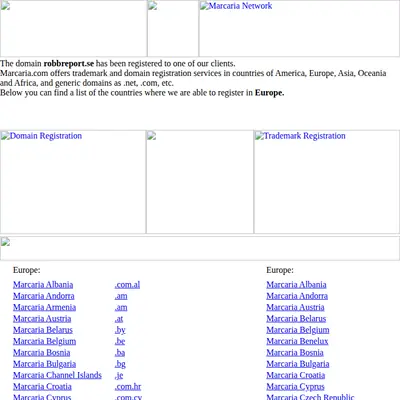Open Marcaria Cyprus in the list without extensions
This screenshot has width=400, height=400.
click(295, 387)
